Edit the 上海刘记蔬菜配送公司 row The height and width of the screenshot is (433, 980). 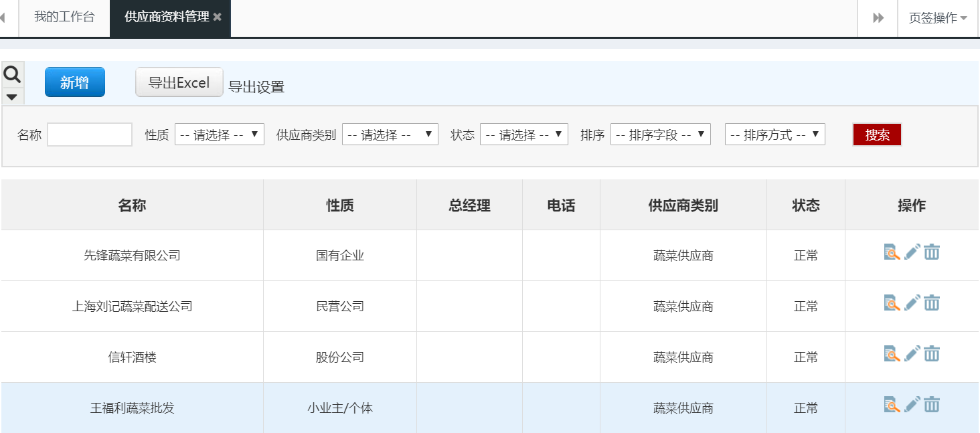pos(912,303)
